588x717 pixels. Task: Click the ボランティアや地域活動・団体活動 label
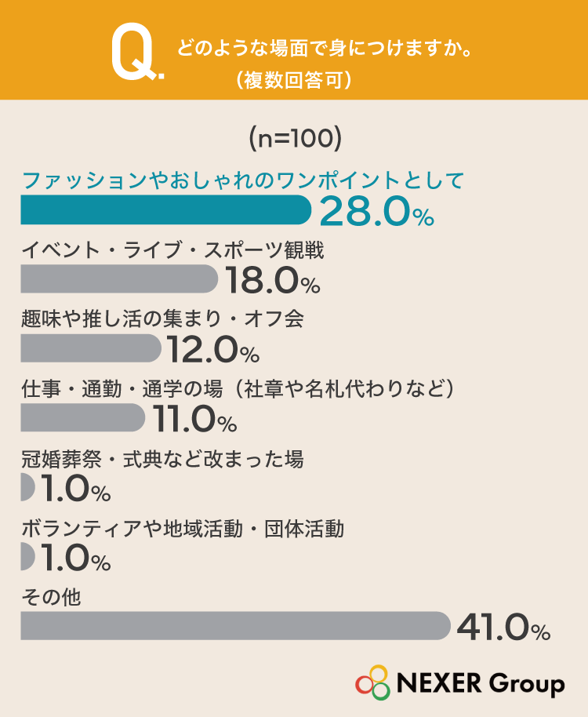click(x=183, y=529)
